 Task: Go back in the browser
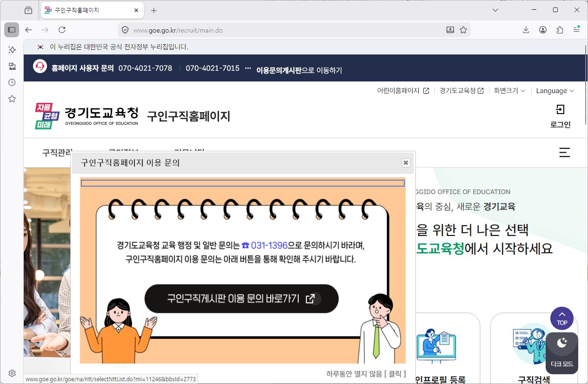coord(28,30)
